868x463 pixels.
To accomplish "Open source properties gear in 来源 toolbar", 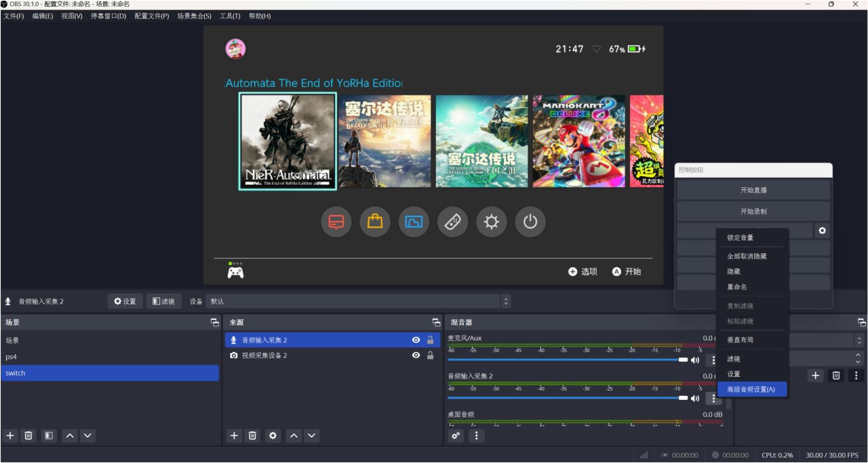I will [273, 436].
